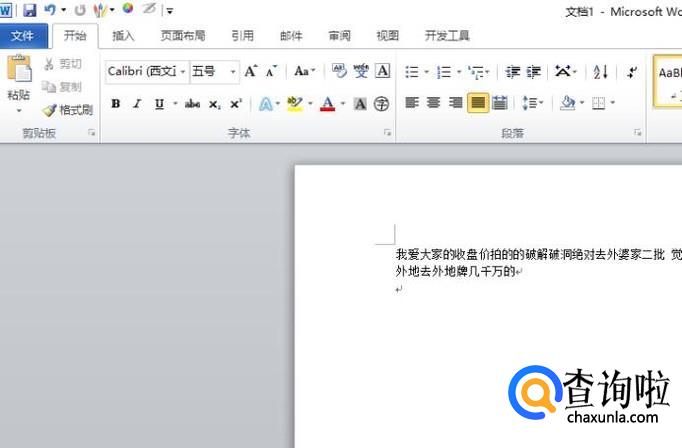Apply multilevel list
Image resolution: width=682 pixels, height=448 pixels.
[476, 72]
